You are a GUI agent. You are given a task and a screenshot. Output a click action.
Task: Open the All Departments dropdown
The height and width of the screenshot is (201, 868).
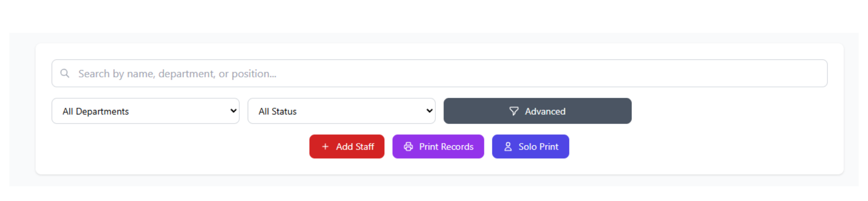[x=145, y=111]
